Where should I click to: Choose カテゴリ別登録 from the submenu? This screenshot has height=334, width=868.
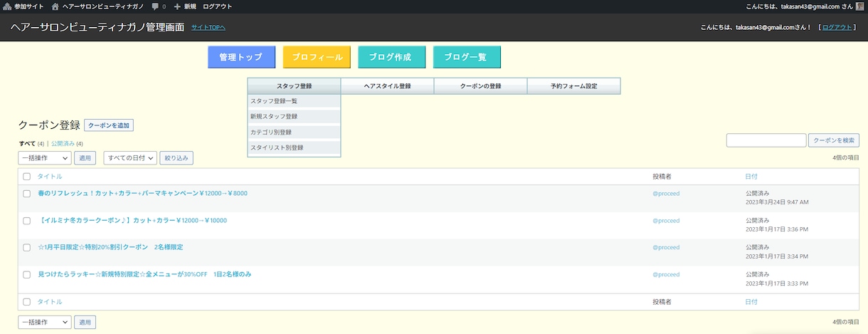coord(294,132)
